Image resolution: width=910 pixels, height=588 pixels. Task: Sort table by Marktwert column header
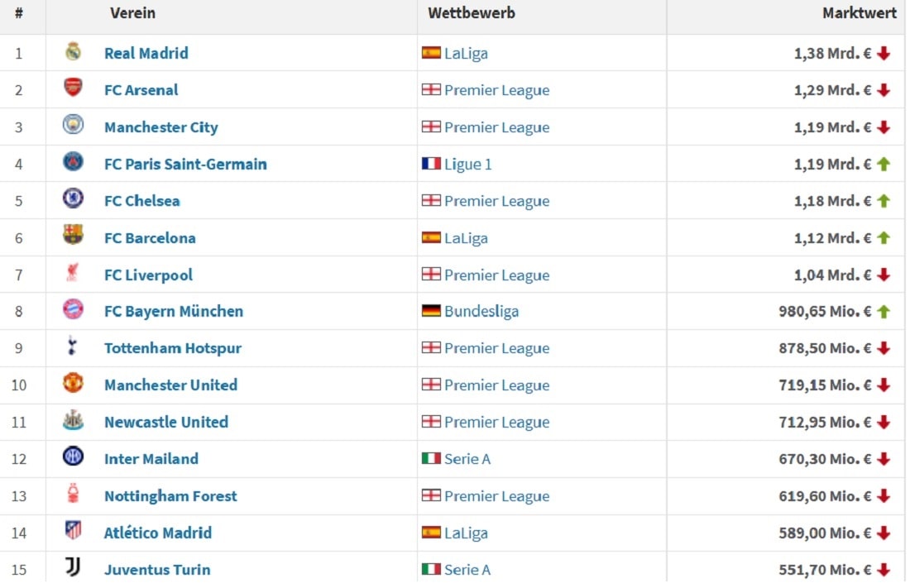(x=859, y=13)
